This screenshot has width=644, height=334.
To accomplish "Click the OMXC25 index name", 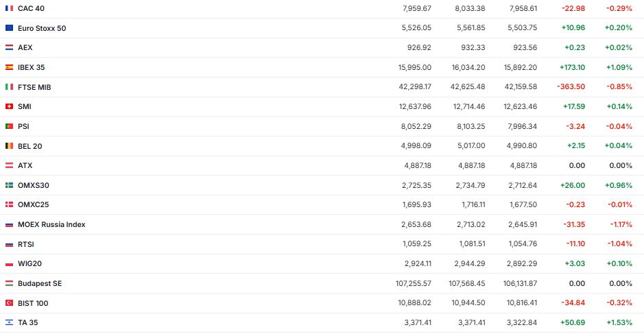I will tap(34, 204).
